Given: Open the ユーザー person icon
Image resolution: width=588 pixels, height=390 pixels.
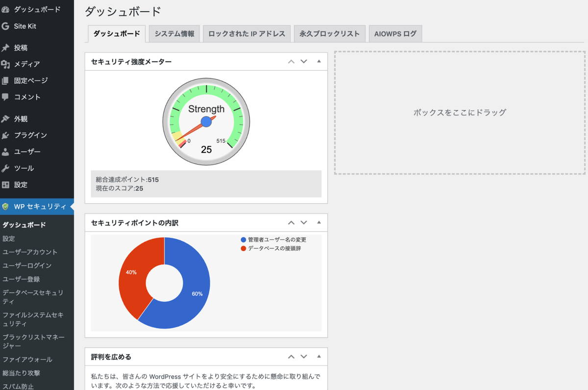Looking at the screenshot, I should (x=7, y=152).
